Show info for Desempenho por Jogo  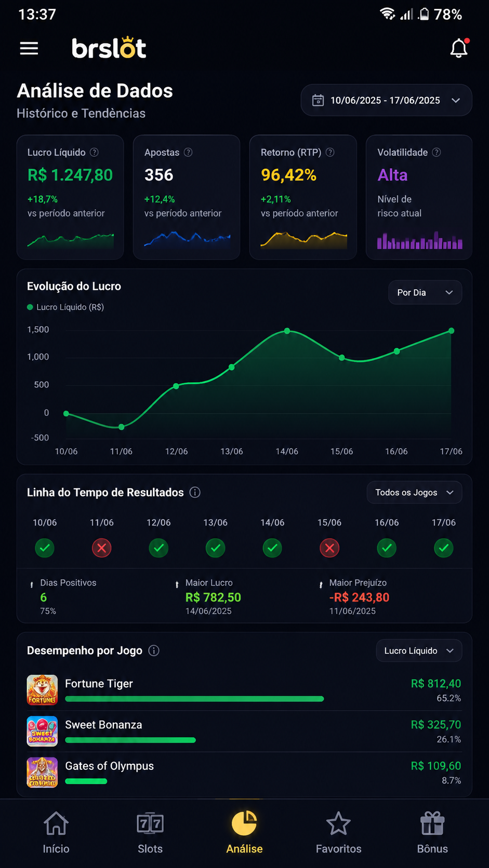click(154, 650)
